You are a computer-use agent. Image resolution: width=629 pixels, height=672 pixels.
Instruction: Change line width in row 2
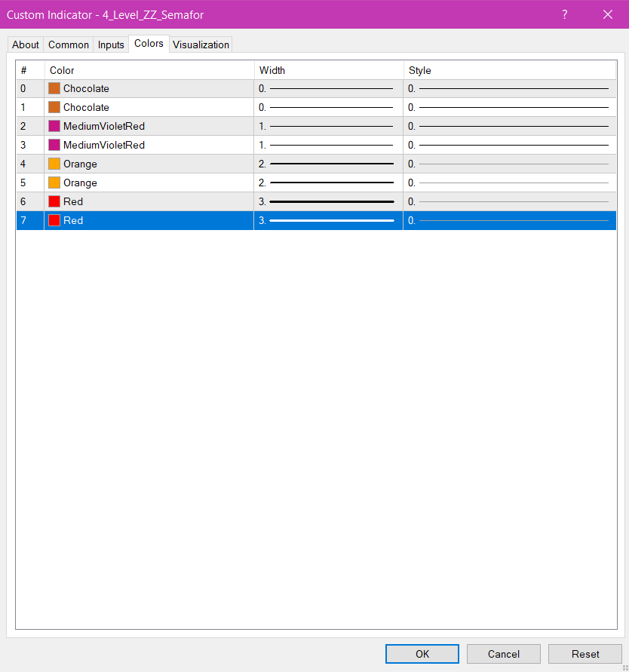(x=329, y=126)
